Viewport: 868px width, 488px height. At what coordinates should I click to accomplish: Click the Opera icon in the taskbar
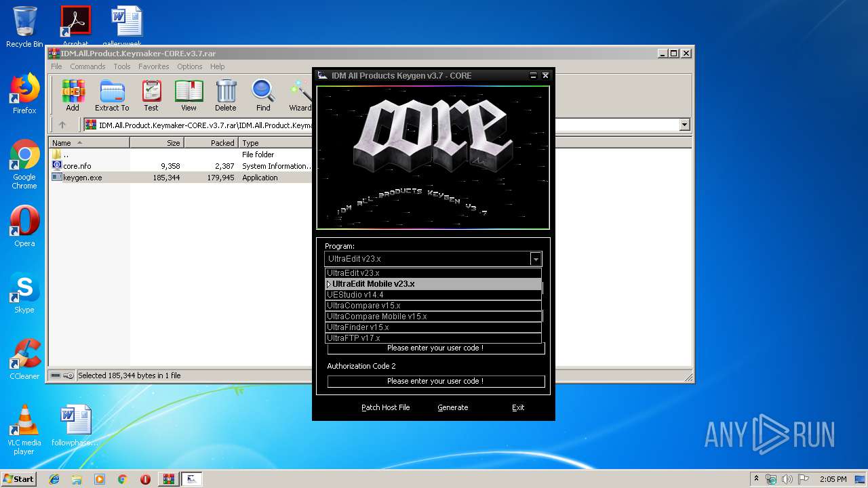click(145, 479)
